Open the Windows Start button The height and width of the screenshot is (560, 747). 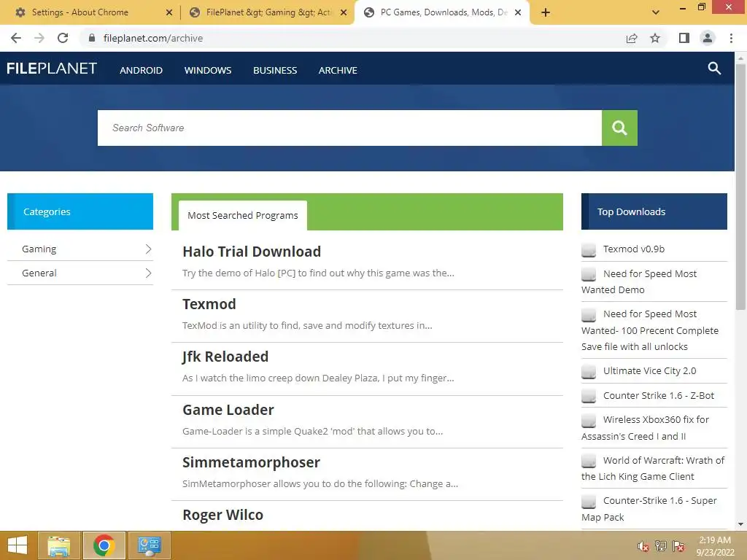click(18, 545)
